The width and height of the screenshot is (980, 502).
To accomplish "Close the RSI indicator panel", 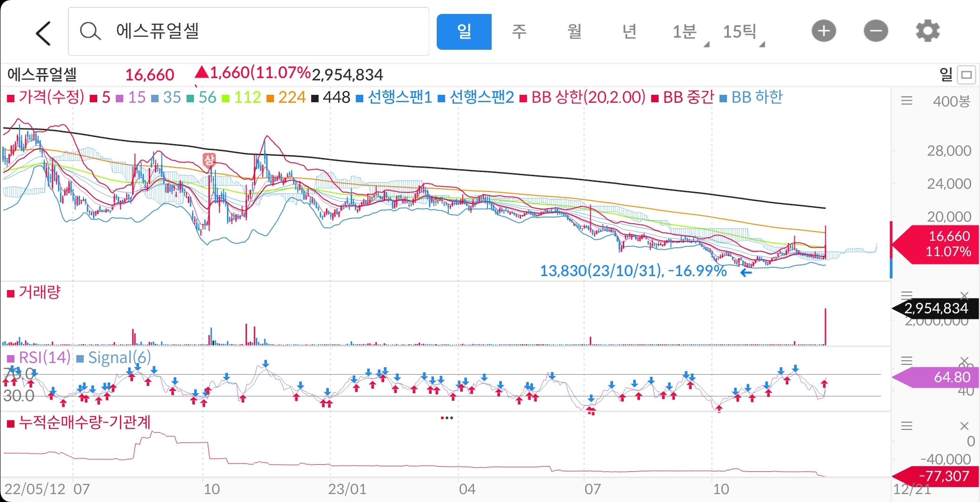I will click(964, 361).
